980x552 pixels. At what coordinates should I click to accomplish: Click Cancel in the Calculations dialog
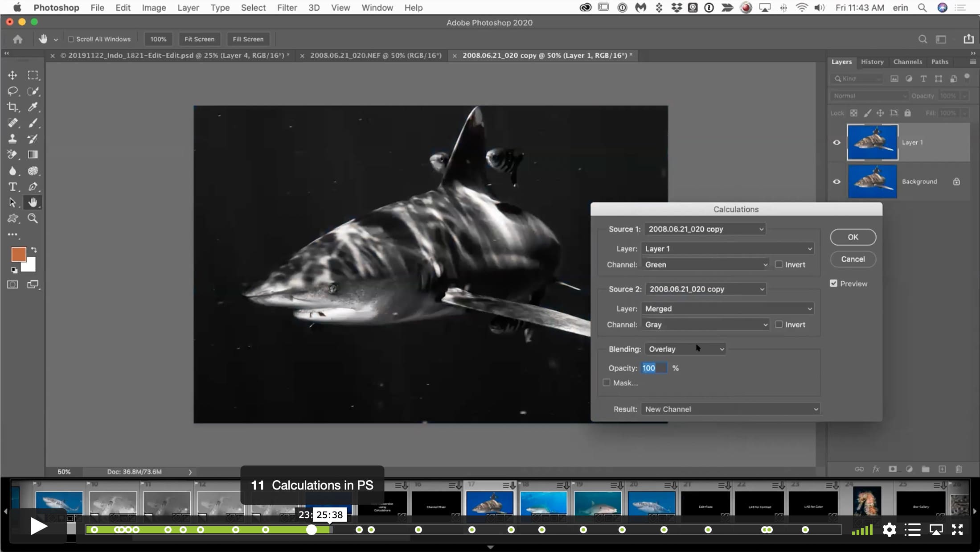853,259
